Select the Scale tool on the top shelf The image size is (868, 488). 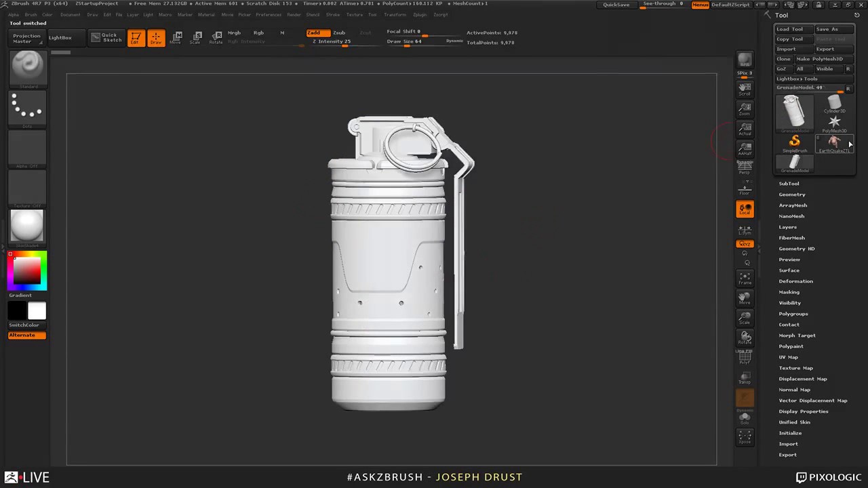[197, 37]
